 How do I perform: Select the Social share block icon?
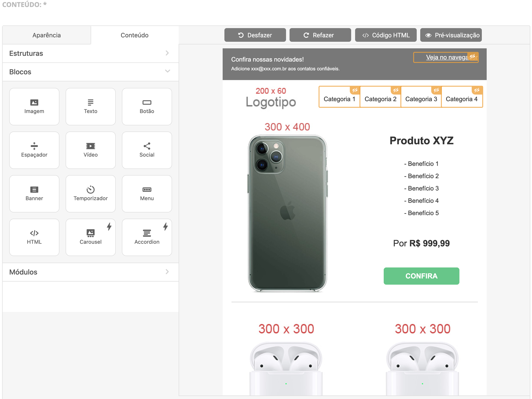point(147,146)
